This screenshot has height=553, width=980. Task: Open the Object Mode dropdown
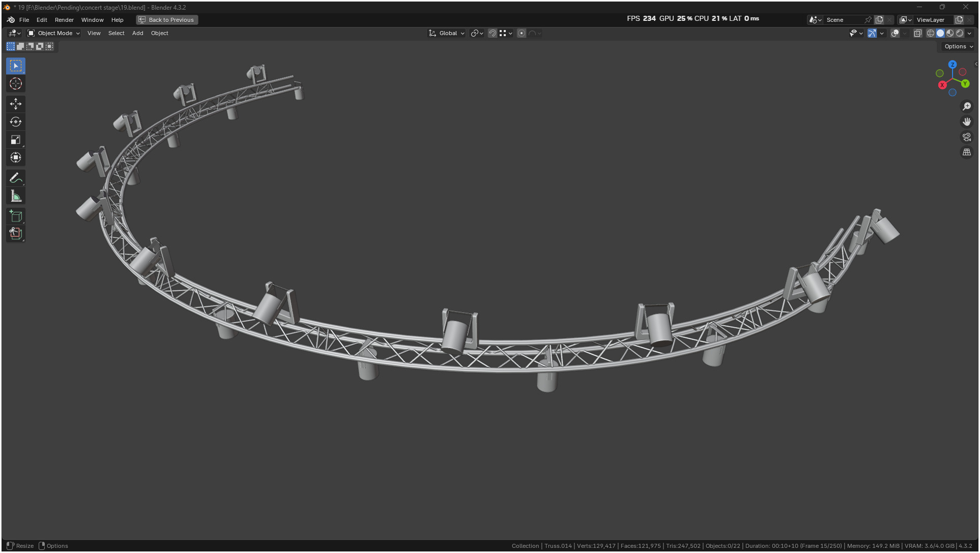pyautogui.click(x=54, y=33)
